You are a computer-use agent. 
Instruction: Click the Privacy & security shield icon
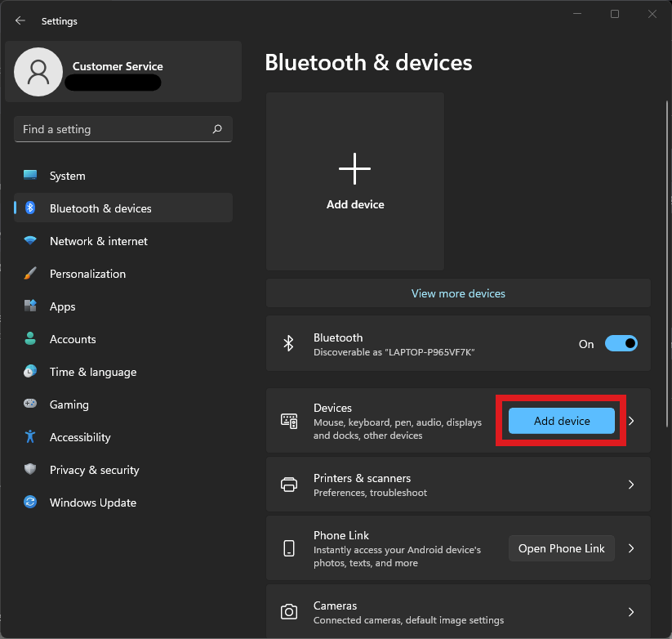30,469
